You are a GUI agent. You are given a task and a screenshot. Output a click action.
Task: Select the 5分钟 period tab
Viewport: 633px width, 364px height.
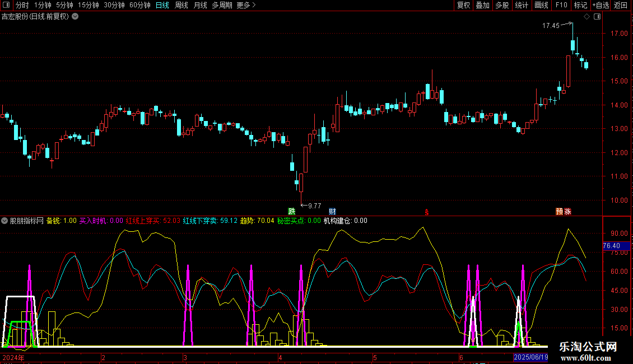(64, 5)
